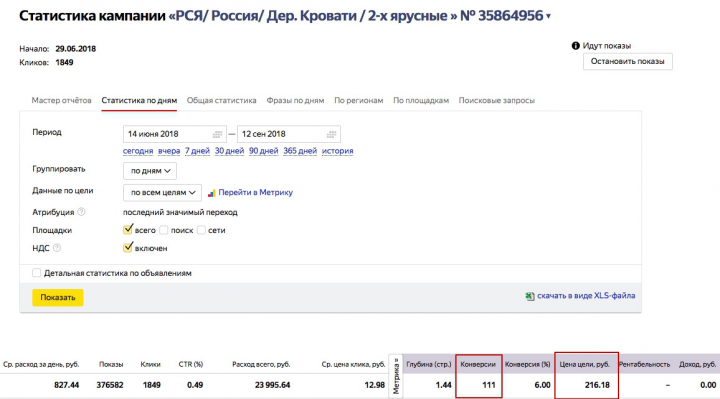Click Metrika chart icon beside Перейти в Метрику

tap(211, 193)
